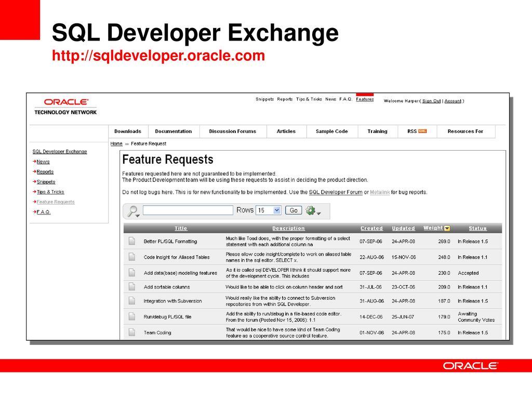Open Reports in the left sidebar
The width and height of the screenshot is (532, 399).
point(45,171)
